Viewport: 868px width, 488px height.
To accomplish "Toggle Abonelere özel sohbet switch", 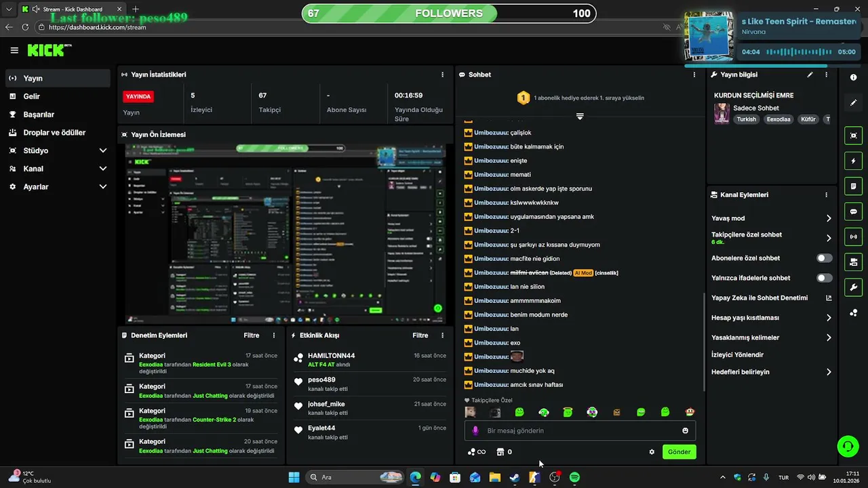I will pyautogui.click(x=825, y=258).
